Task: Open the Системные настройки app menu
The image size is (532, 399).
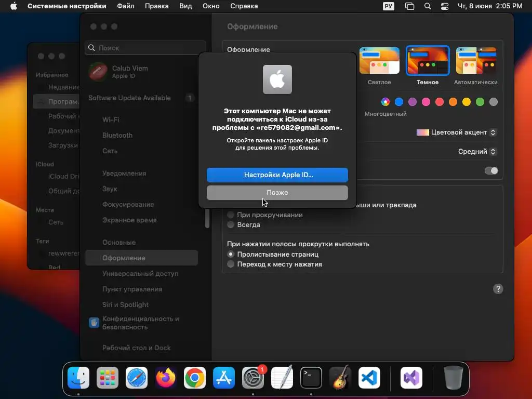Action: (x=67, y=6)
